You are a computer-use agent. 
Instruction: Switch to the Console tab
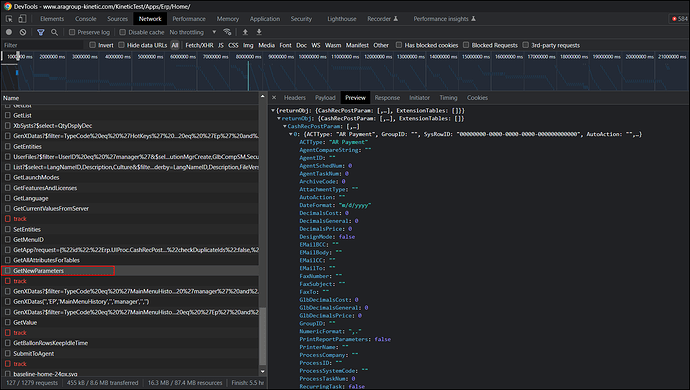tap(85, 19)
